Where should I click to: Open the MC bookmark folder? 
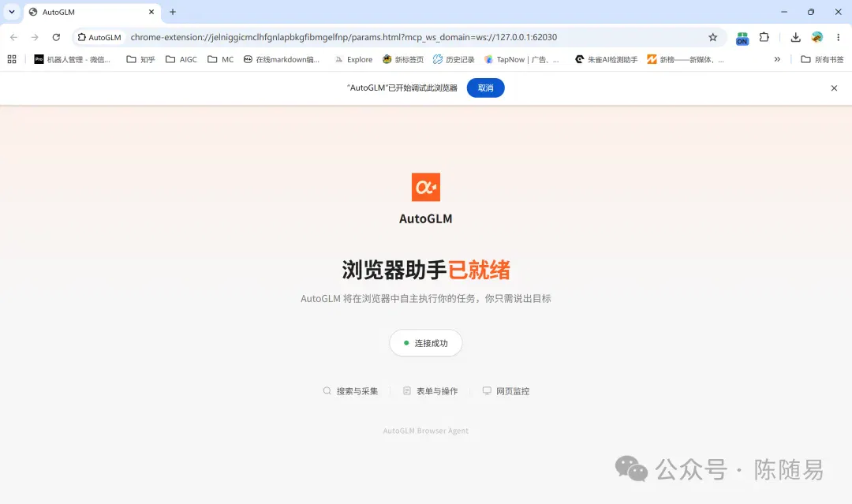pos(221,59)
